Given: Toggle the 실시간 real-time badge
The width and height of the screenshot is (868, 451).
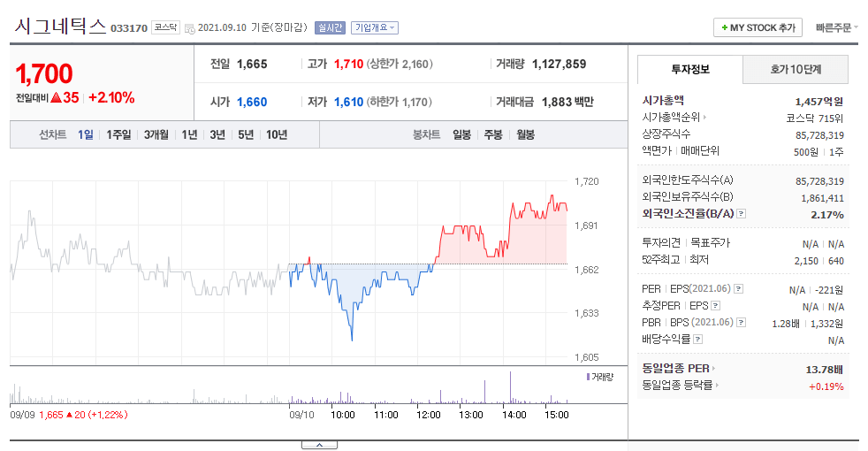Looking at the screenshot, I should coord(330,27).
